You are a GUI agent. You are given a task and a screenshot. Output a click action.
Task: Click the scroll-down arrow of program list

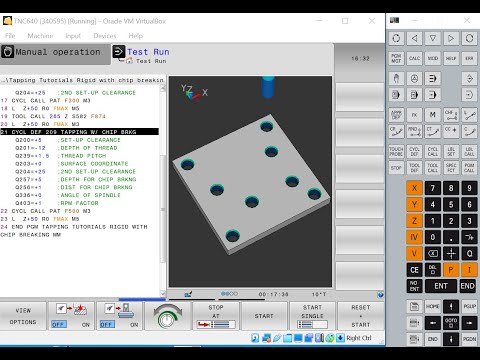(163, 294)
